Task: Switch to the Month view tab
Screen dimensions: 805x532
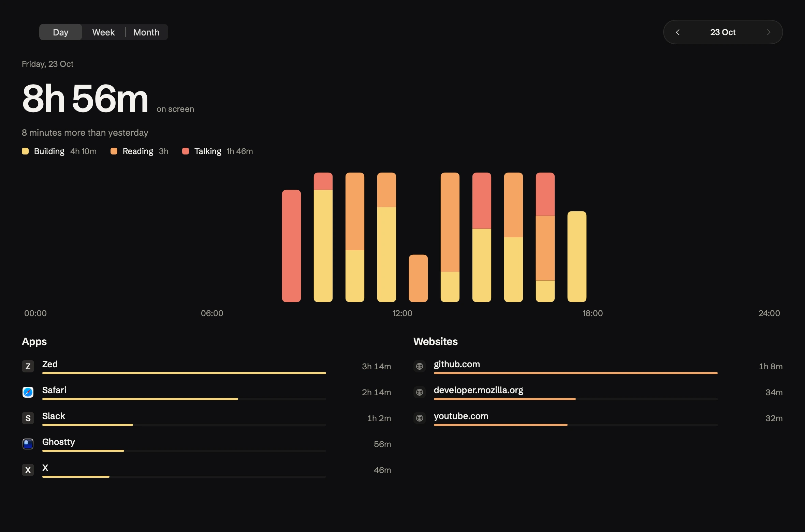Action: click(x=146, y=32)
